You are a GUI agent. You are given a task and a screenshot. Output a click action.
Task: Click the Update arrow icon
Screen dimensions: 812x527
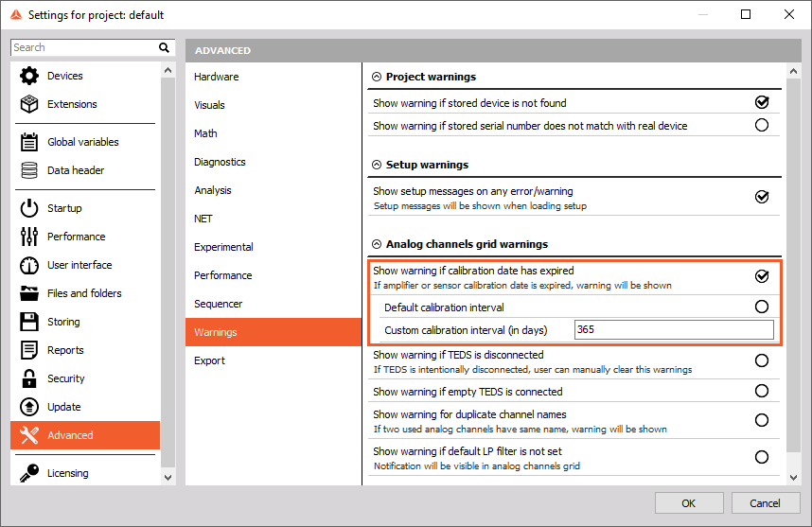click(x=29, y=407)
